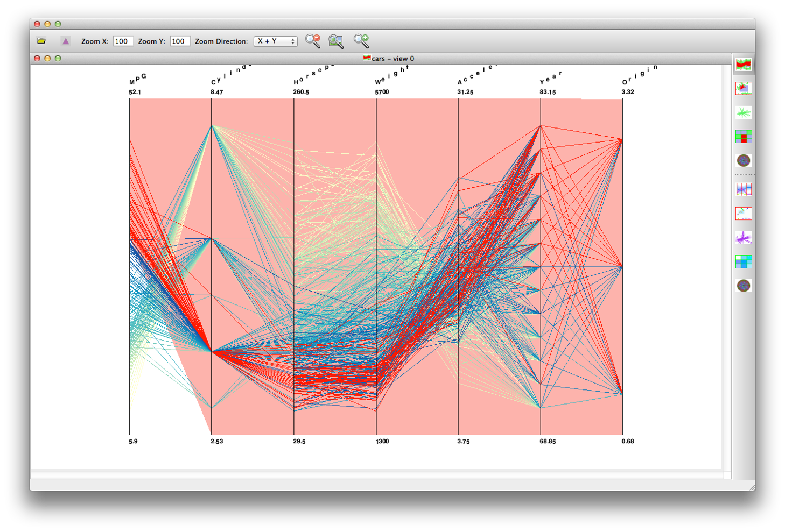Open the blue hierarchical parallel coordinates icon
This screenshot has height=532, width=785.
(744, 189)
